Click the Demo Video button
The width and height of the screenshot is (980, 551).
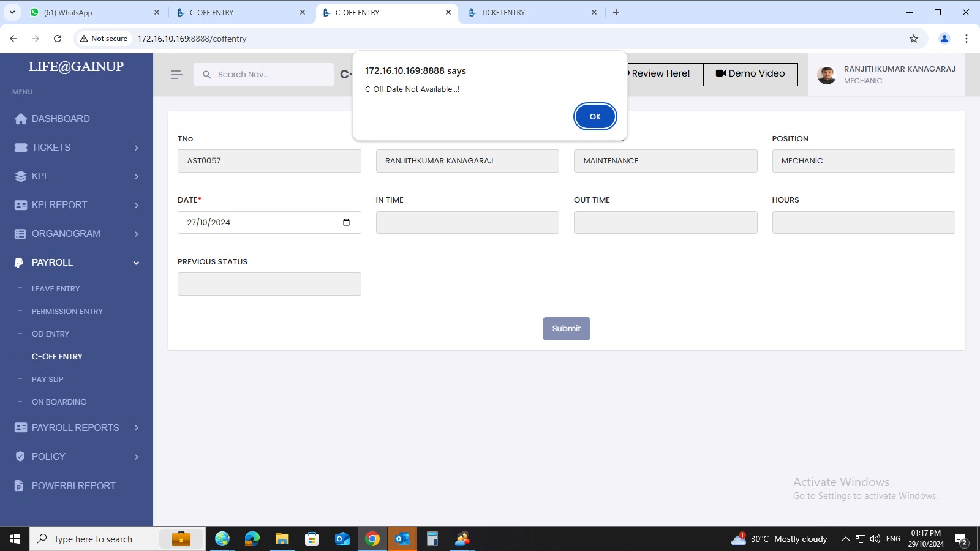tap(750, 74)
